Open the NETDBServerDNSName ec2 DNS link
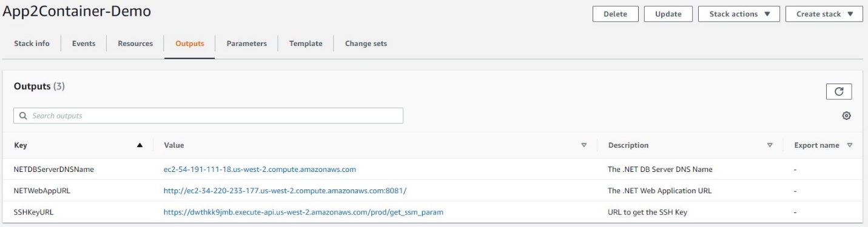The height and width of the screenshot is (227, 868). [x=260, y=169]
